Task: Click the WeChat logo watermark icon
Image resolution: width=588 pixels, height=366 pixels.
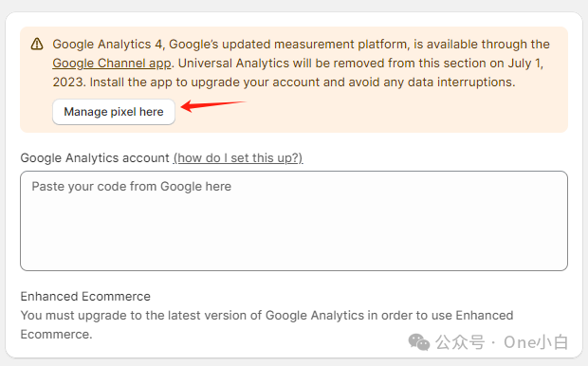Action: click(419, 342)
